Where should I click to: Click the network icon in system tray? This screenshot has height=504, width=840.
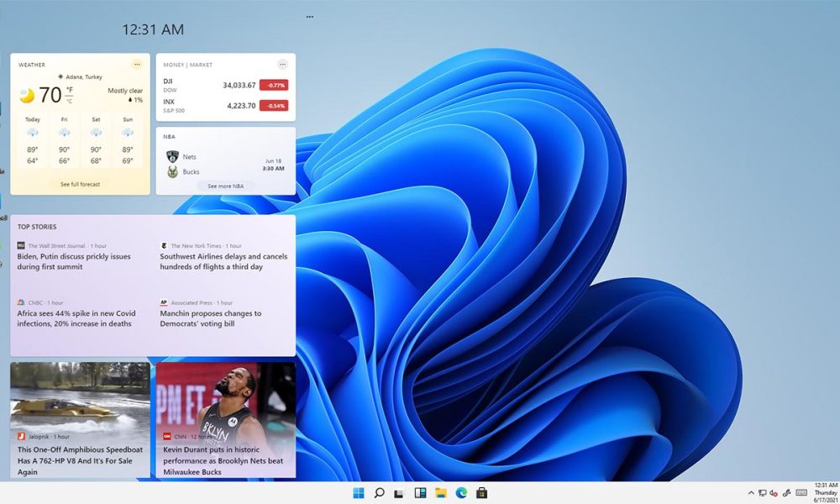762,493
